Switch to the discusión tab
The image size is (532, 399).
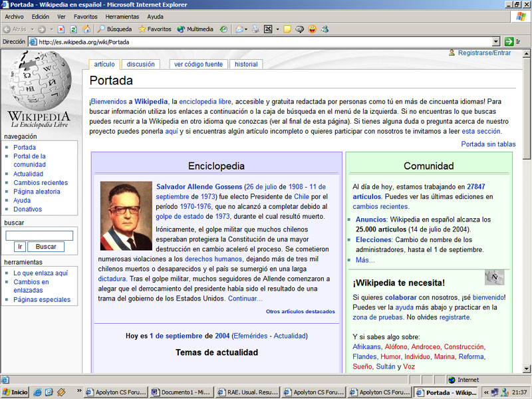pos(140,65)
